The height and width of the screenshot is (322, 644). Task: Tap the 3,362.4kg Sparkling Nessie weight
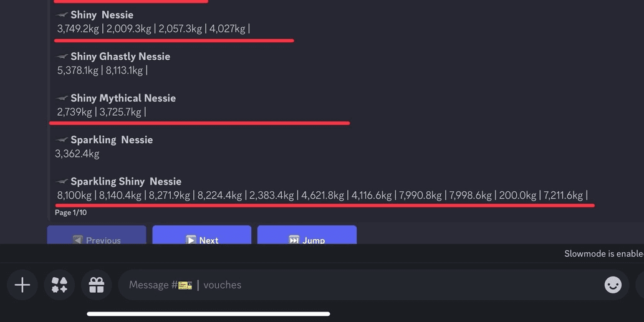coord(77,154)
